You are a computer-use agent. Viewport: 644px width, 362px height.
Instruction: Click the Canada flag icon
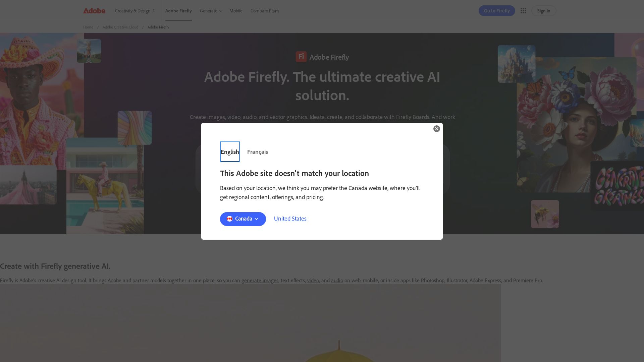[229, 219]
